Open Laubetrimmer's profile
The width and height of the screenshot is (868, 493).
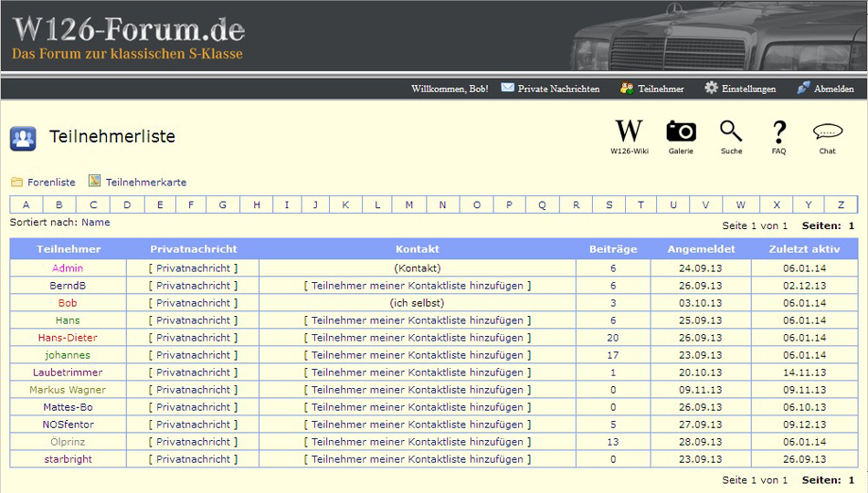[68, 372]
